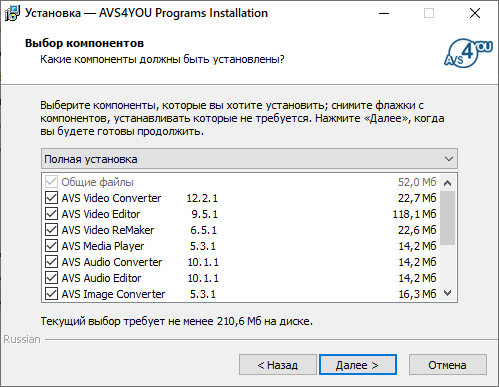Toggle the AVS Video ReMaker checkbox
The image size is (499, 387).
coord(51,230)
